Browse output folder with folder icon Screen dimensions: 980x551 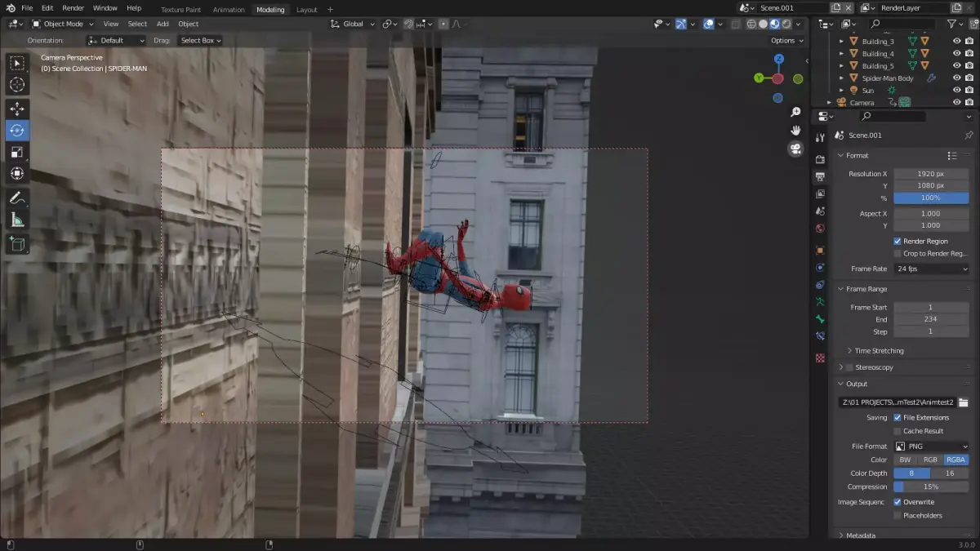(x=963, y=402)
